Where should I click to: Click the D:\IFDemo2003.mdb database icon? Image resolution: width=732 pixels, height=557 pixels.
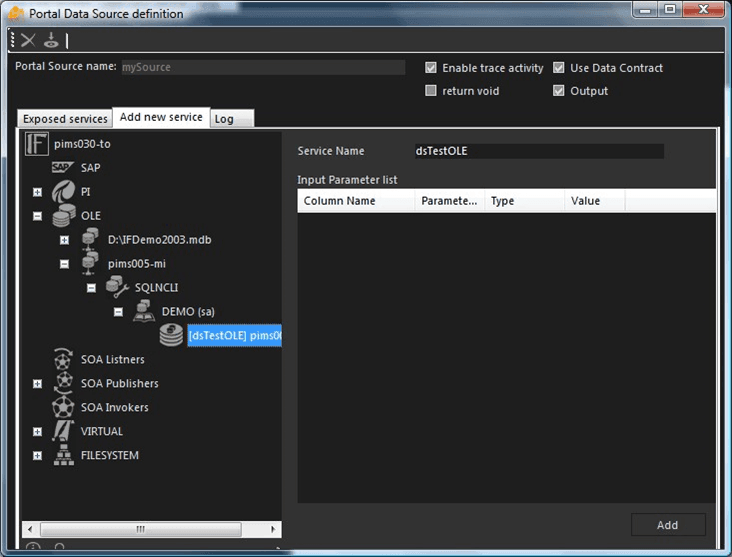(90, 239)
